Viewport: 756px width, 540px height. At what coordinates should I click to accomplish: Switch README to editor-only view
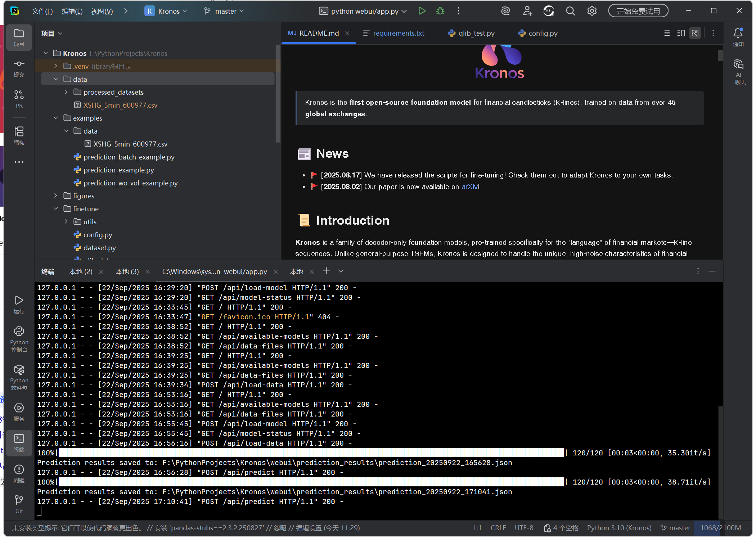click(667, 33)
